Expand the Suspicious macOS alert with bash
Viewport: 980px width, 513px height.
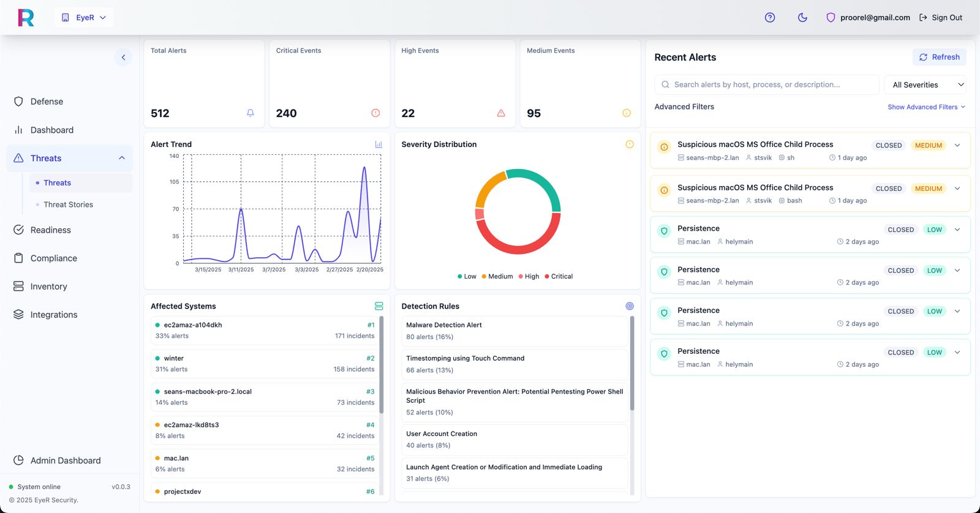pos(957,189)
